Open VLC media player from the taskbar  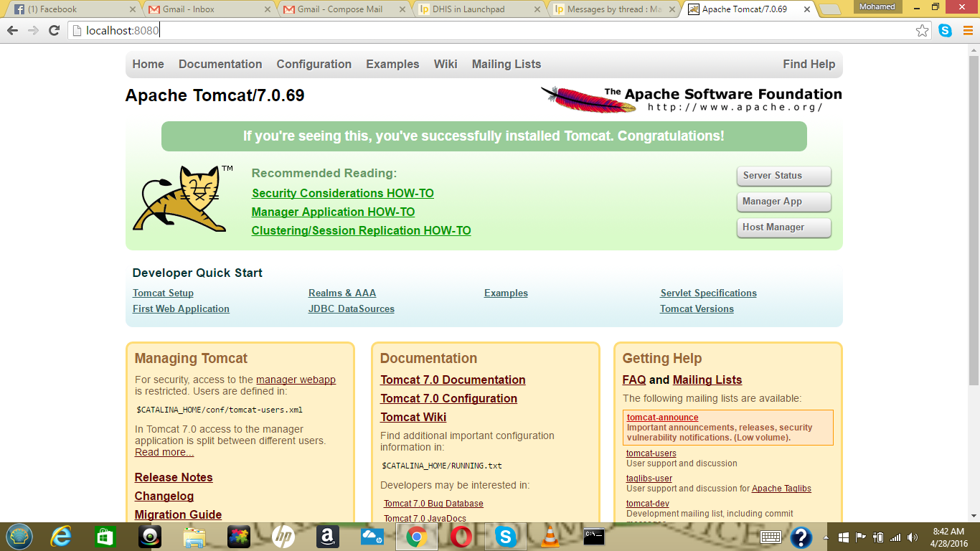tap(550, 537)
